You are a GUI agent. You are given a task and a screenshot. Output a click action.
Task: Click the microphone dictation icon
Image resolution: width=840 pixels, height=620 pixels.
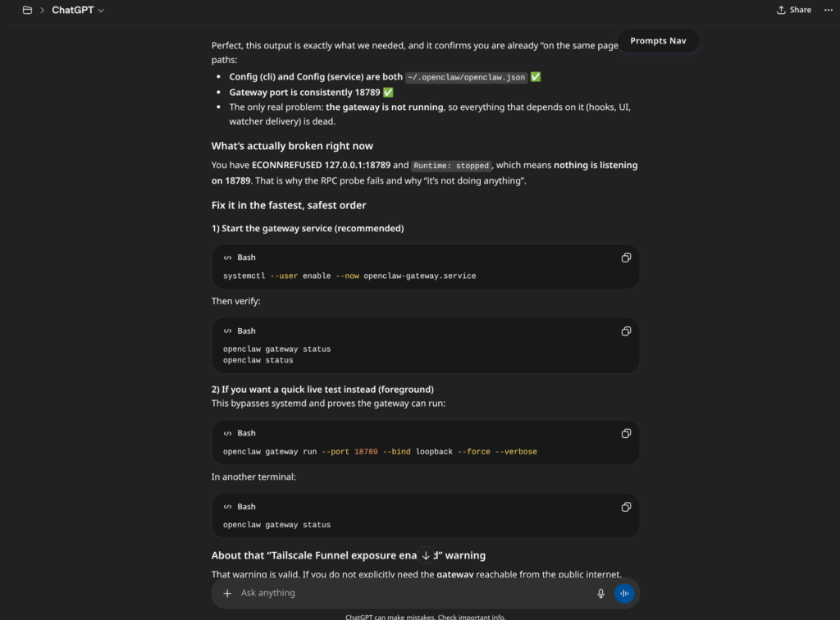600,593
